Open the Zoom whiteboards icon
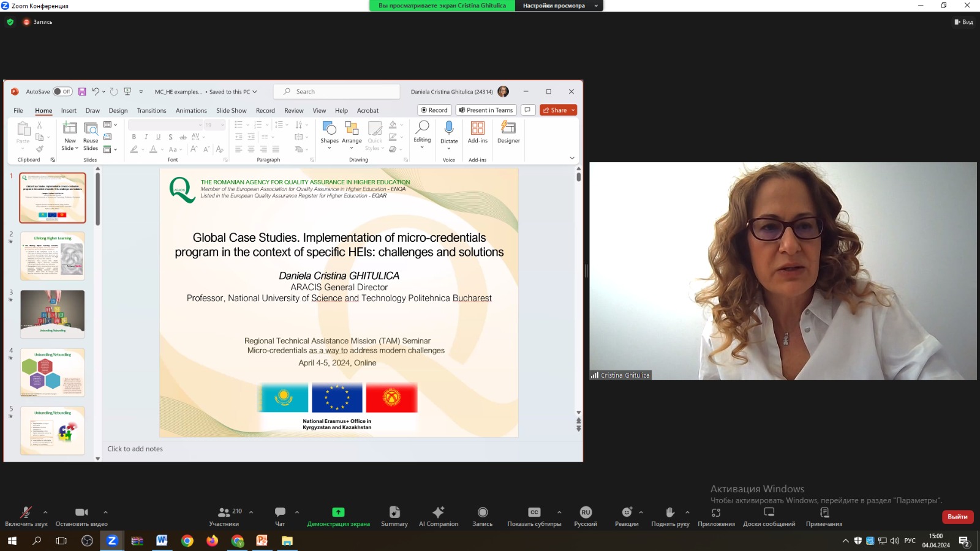 769,512
